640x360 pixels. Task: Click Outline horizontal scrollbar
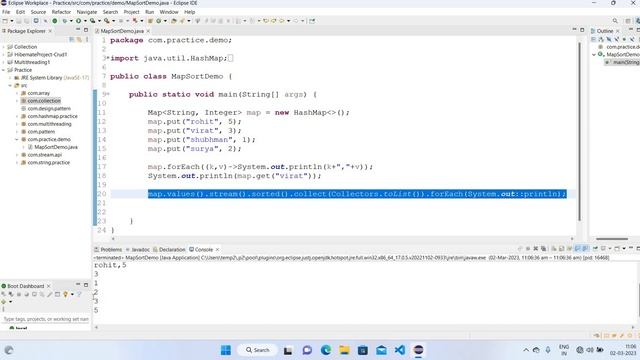[x=612, y=239]
